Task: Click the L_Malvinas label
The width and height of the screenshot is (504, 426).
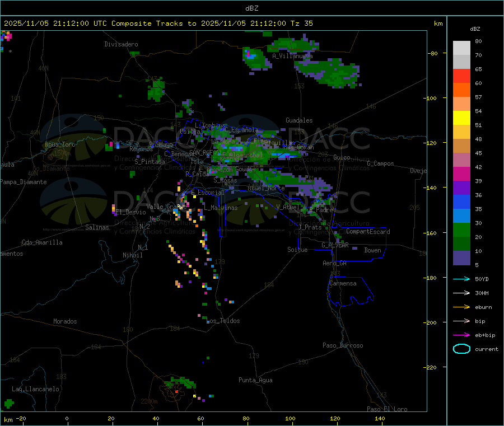Action: pos(221,208)
